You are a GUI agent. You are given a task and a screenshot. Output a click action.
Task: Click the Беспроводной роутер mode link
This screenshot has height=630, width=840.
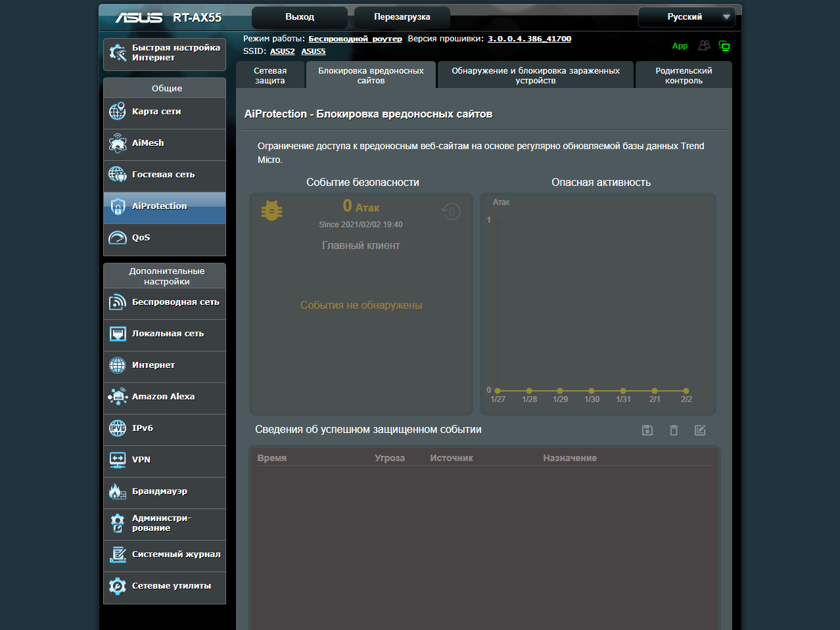coord(355,39)
